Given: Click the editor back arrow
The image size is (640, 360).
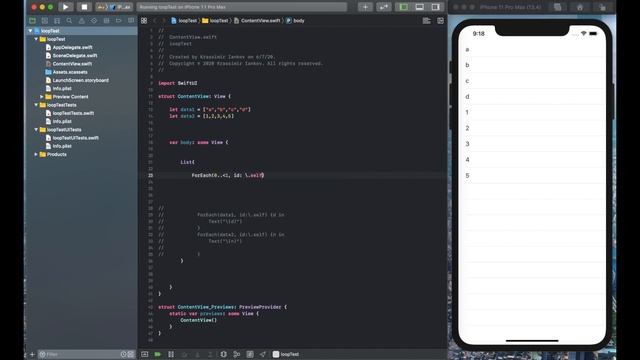Looking at the screenshot, I should [x=155, y=20].
